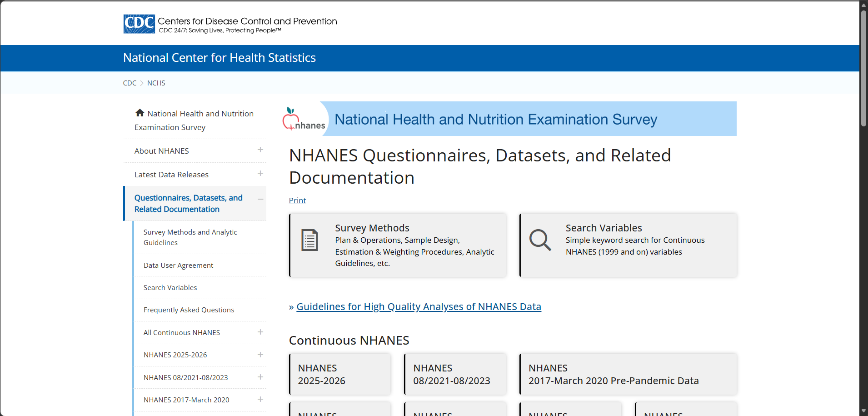
Task: Click the National Center for Health Statistics header title
Action: point(219,58)
